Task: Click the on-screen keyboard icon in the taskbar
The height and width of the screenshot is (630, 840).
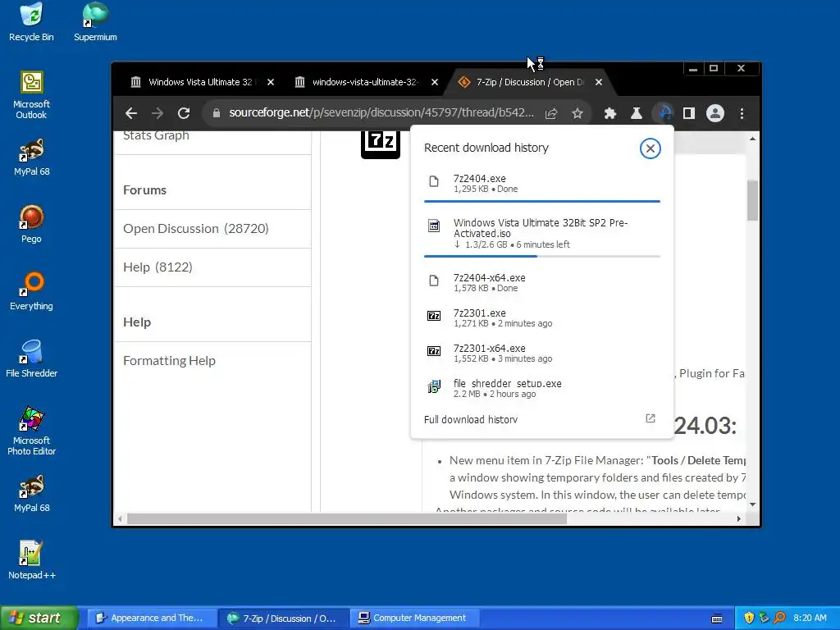Action: (717, 619)
